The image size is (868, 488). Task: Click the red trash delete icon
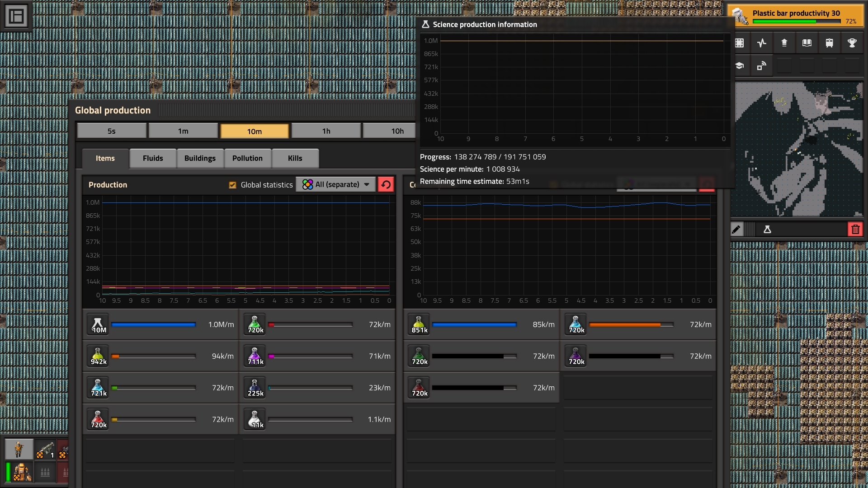pyautogui.click(x=855, y=230)
